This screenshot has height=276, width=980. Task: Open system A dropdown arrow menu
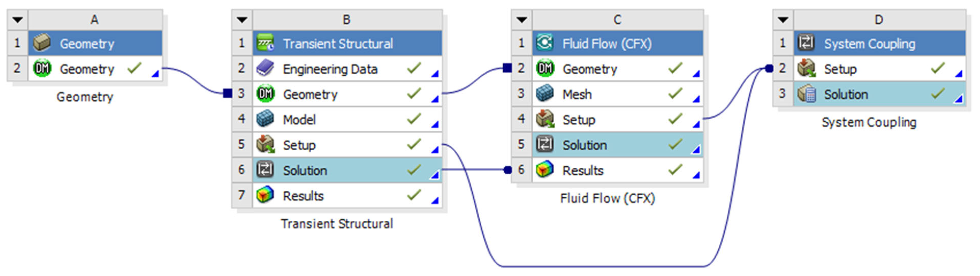tap(18, 20)
